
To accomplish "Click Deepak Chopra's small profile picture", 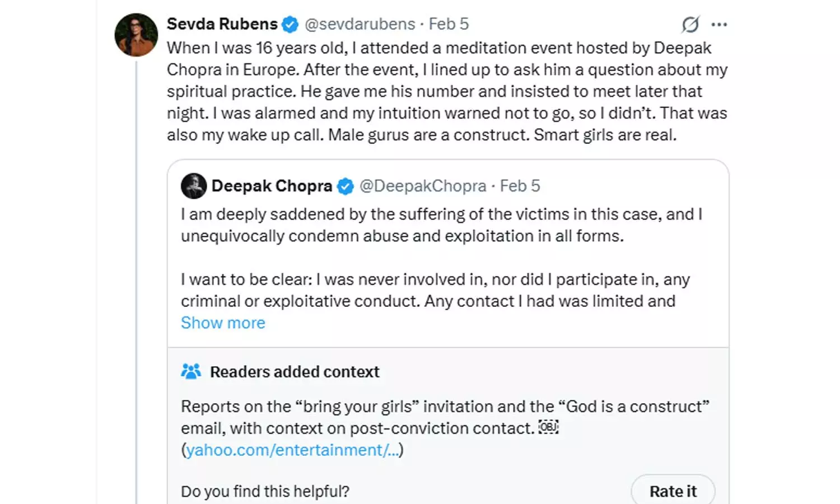I will 194,186.
